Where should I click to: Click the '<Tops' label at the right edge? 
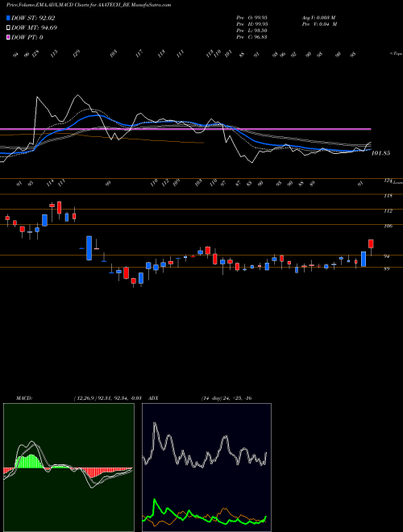(x=396, y=54)
